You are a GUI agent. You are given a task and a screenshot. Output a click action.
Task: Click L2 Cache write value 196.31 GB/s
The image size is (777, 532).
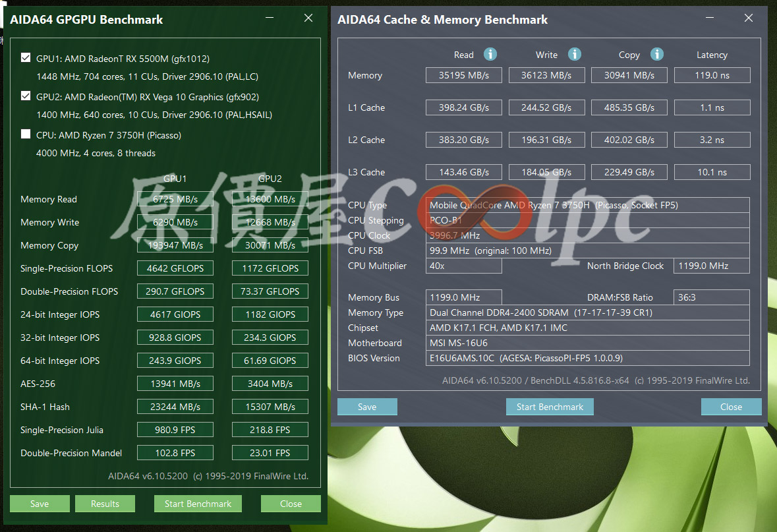pyautogui.click(x=546, y=140)
